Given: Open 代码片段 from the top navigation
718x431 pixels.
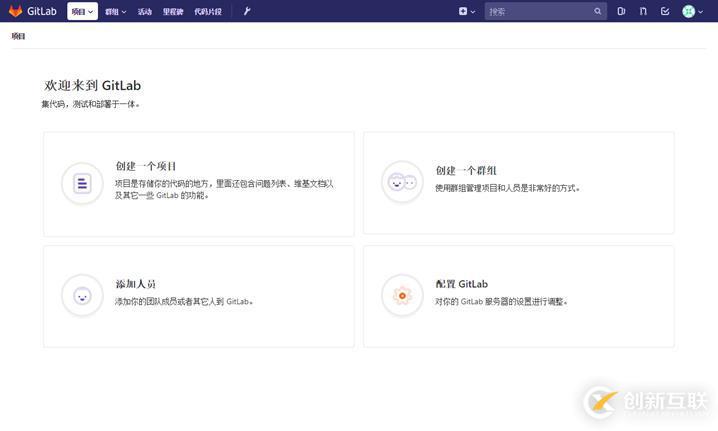Looking at the screenshot, I should 208,11.
